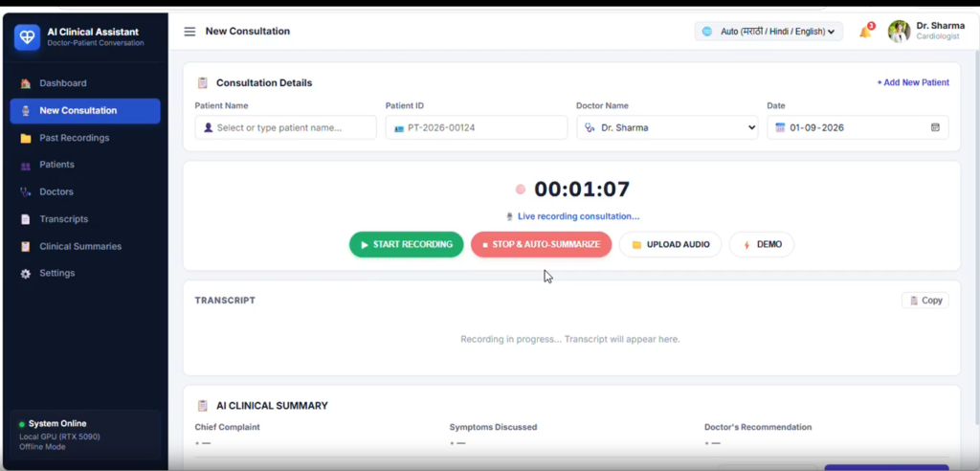Expand the Doctor Name dropdown
Image resolution: width=980 pixels, height=471 pixels.
(667, 127)
